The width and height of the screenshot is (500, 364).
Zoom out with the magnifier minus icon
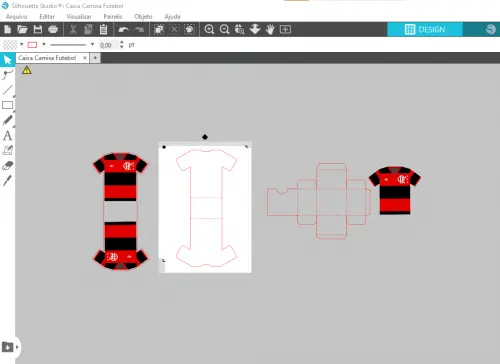click(x=225, y=30)
